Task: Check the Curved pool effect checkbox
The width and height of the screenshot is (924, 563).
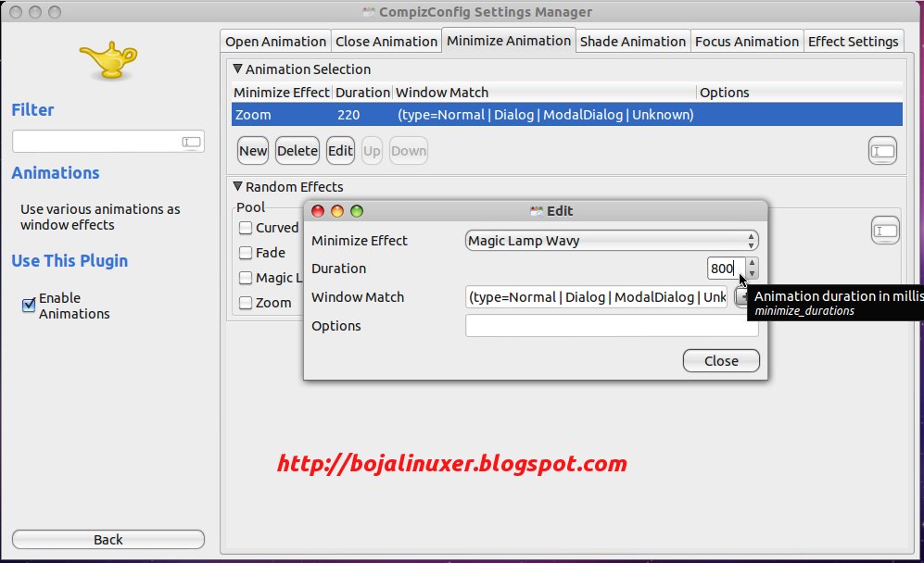Action: click(x=246, y=228)
